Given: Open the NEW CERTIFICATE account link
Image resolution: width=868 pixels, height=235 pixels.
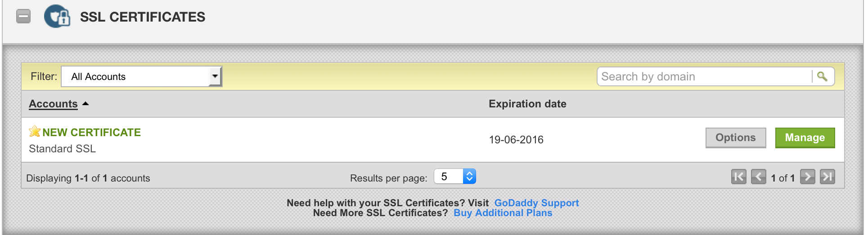Looking at the screenshot, I should [92, 133].
